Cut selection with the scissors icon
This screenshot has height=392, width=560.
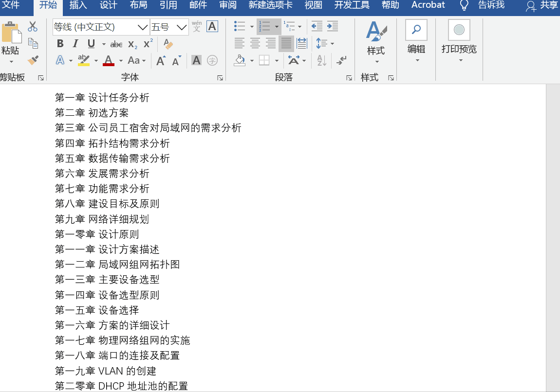click(x=33, y=26)
